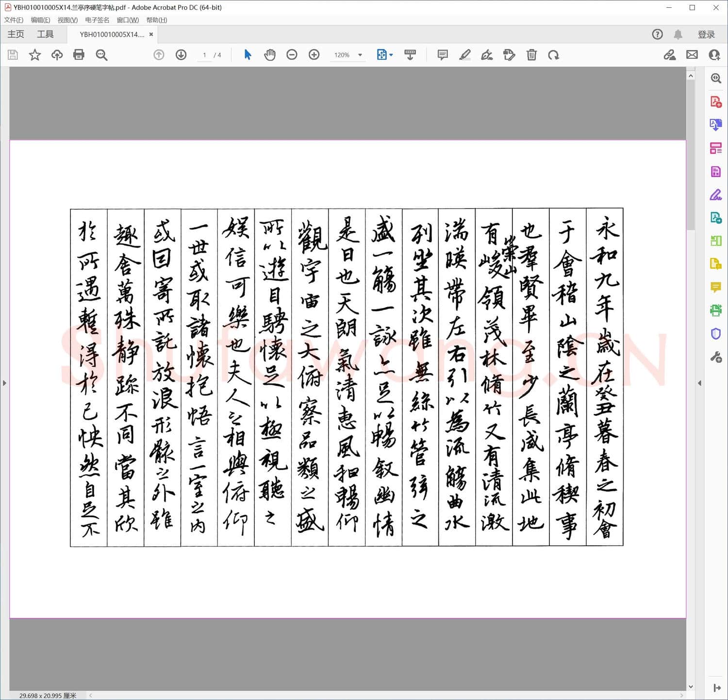Viewport: 728px width, 700px height.
Task: Expand the left navigation pane
Action: tap(4, 383)
